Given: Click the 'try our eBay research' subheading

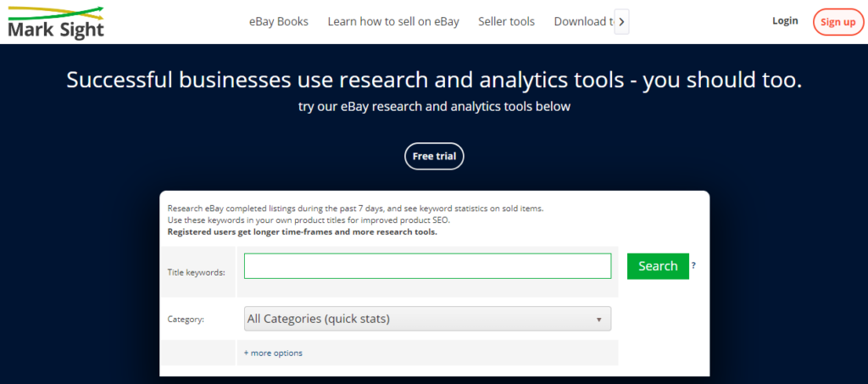Looking at the screenshot, I should [434, 107].
